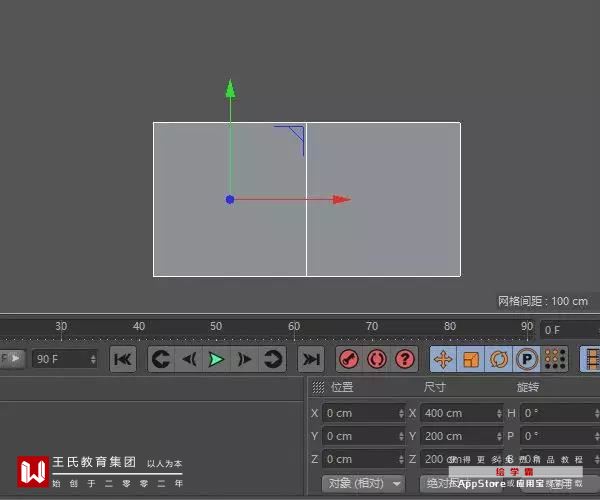Viewport: 600px width, 500px height.
Task: Toggle autokeying record button
Action: click(x=377, y=359)
